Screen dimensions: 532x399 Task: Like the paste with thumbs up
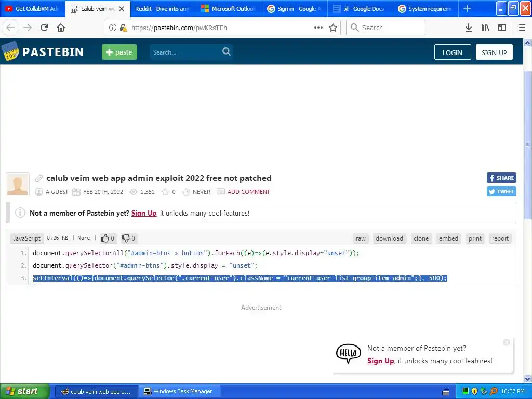(108, 238)
